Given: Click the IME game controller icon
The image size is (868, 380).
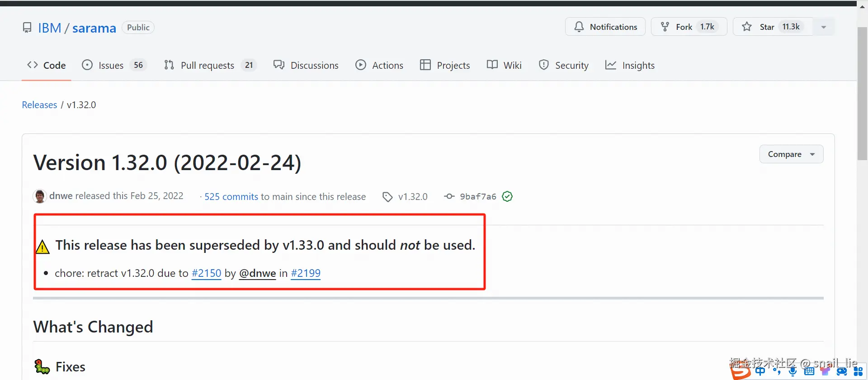Looking at the screenshot, I should [842, 371].
